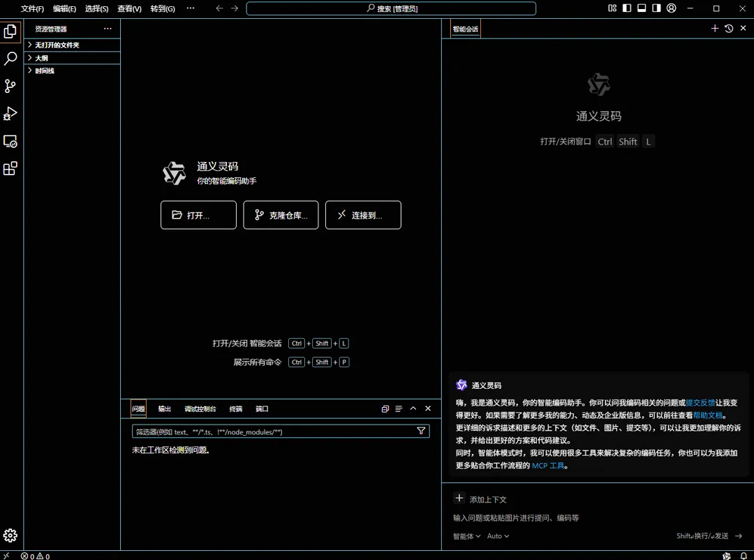Viewport: 754px width, 560px height.
Task: Open the MCP 工具 link
Action: pos(548,466)
